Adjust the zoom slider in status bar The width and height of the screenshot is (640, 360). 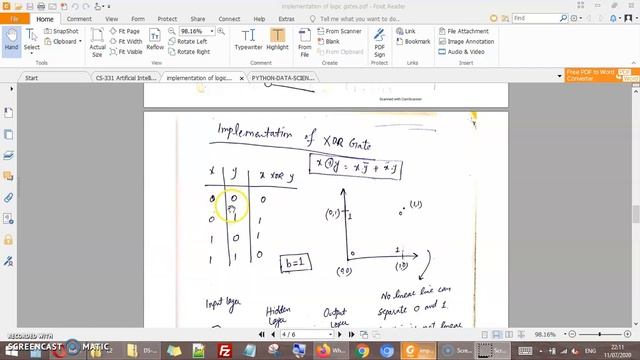[600, 334]
